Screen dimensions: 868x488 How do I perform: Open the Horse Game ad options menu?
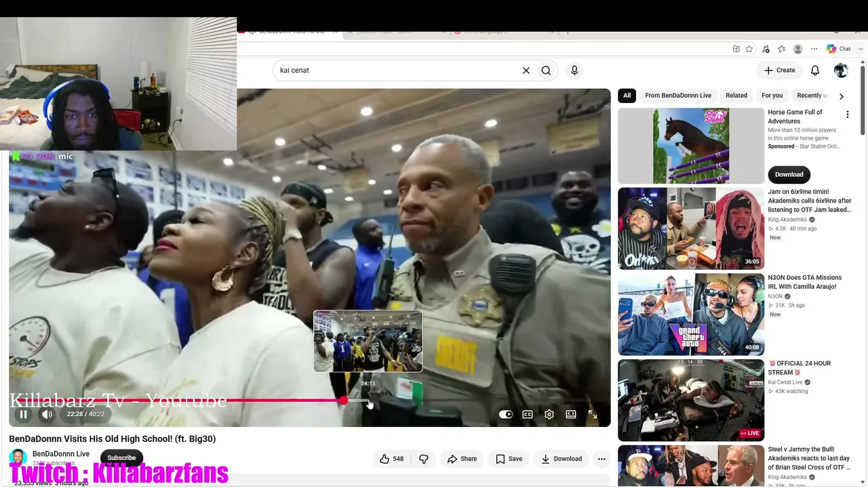(847, 115)
